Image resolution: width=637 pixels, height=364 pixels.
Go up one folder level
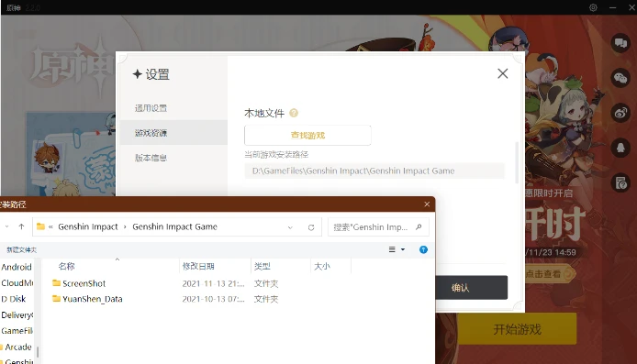point(21,226)
